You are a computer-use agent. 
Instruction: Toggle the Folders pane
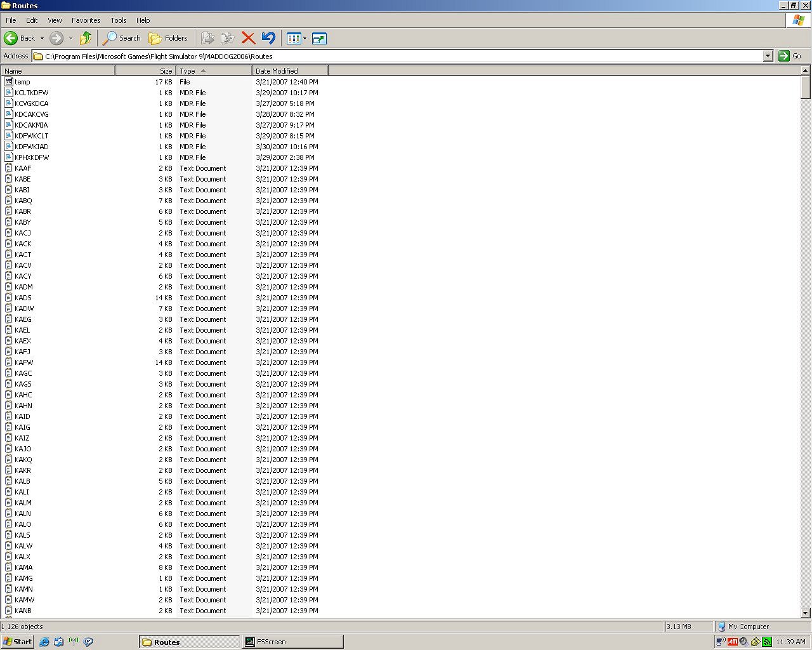click(x=168, y=38)
